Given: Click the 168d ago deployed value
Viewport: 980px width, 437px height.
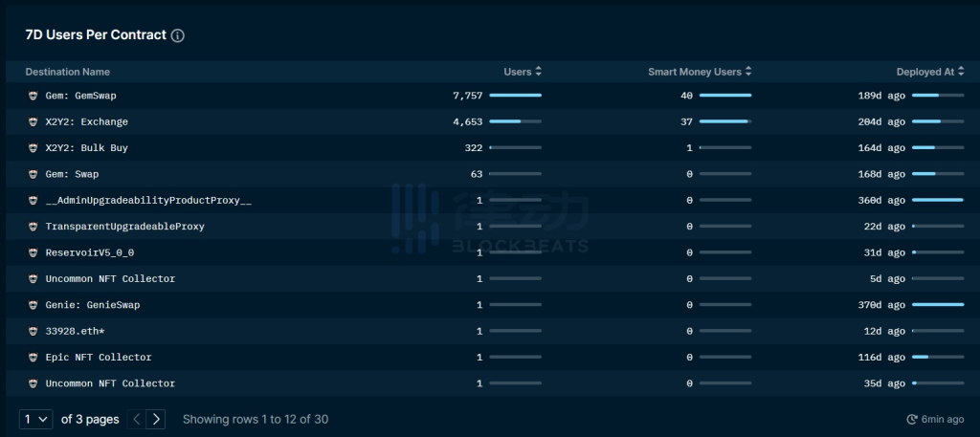Looking at the screenshot, I should tap(881, 174).
